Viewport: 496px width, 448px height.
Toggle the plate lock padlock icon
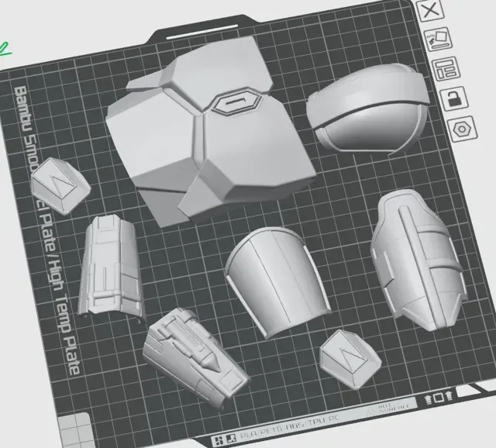point(454,98)
